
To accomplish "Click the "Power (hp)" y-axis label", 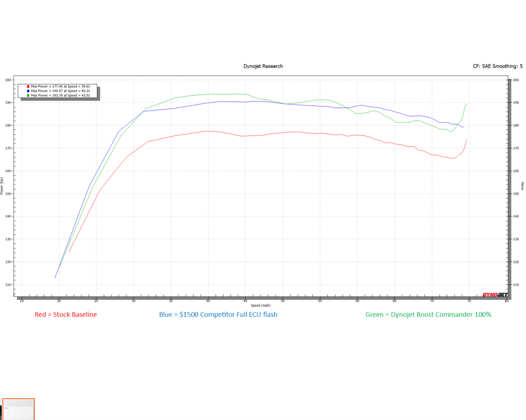I will pos(2,186).
